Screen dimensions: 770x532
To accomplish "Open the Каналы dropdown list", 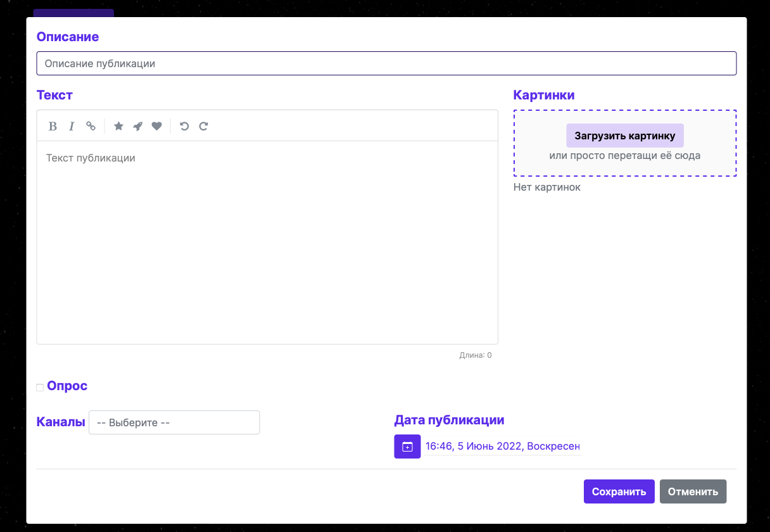I will [x=174, y=422].
